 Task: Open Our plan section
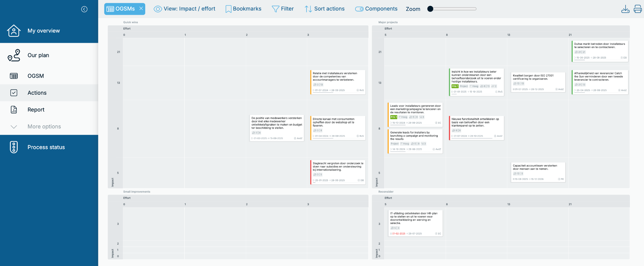[x=49, y=55]
